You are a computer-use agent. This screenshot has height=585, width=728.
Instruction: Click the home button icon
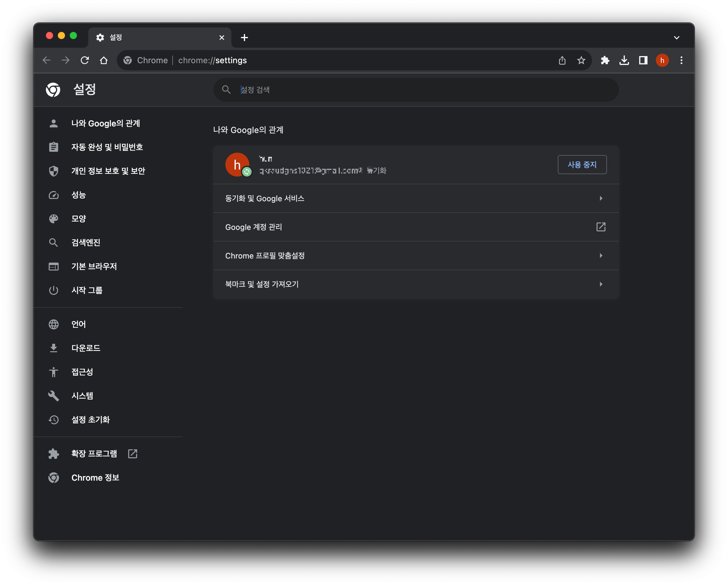pos(104,61)
